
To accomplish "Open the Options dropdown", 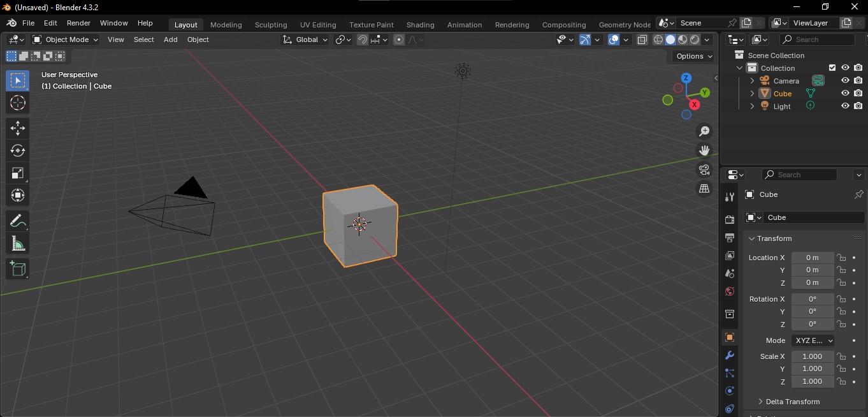I will point(694,56).
